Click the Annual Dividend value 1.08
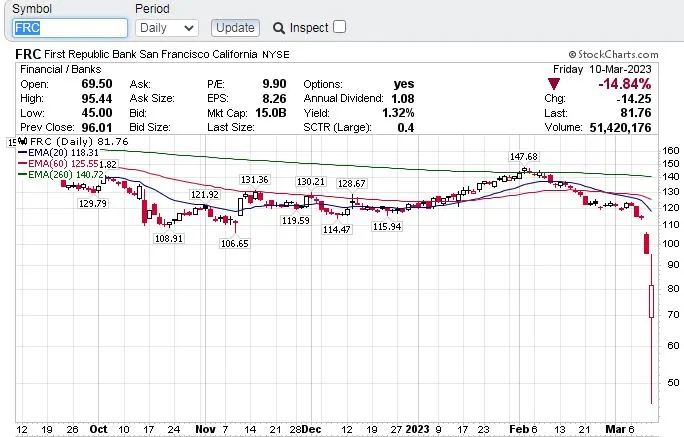The width and height of the screenshot is (684, 437). point(403,99)
